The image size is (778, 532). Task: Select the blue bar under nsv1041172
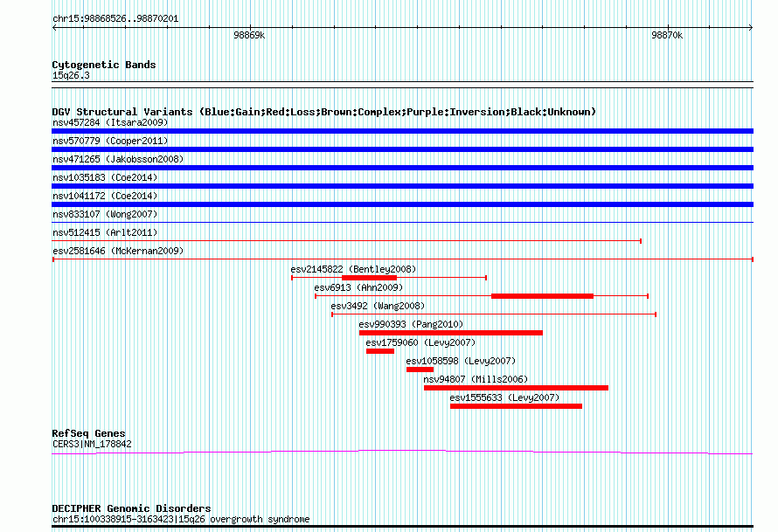pos(402,204)
